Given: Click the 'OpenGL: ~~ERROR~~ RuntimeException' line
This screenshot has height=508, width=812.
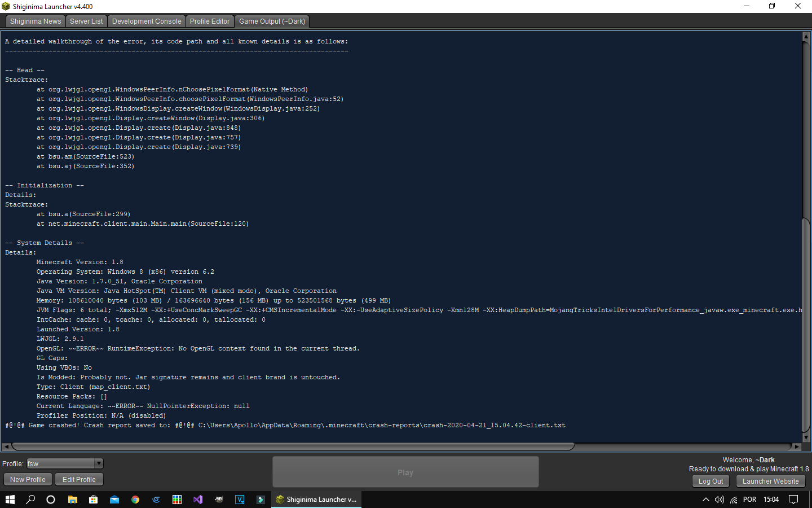Looking at the screenshot, I should point(198,348).
